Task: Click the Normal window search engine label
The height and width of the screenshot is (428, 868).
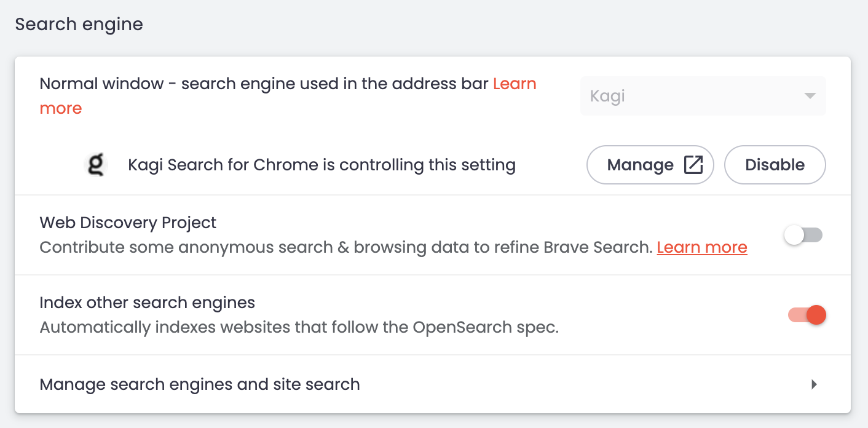Action: point(264,84)
